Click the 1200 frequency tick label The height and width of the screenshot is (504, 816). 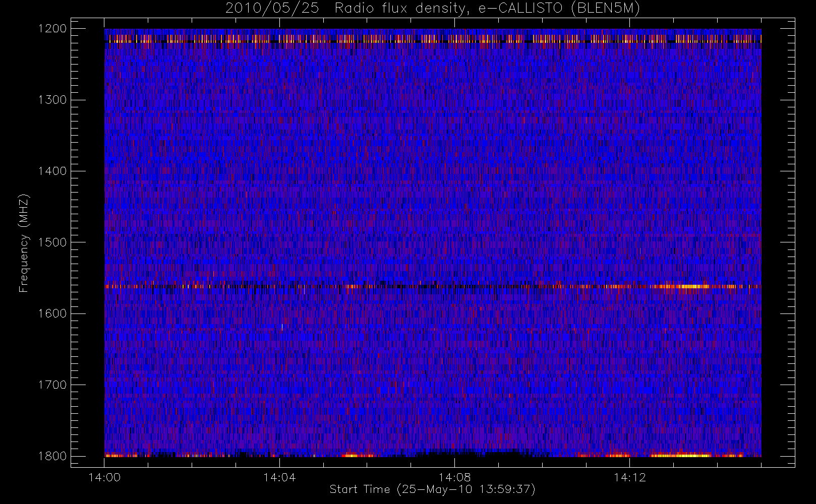pos(52,29)
